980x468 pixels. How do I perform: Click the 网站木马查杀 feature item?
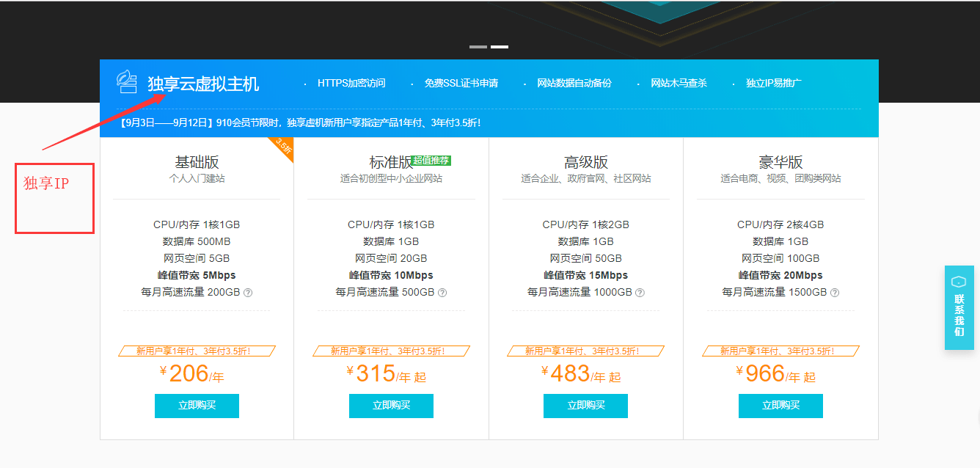[679, 84]
